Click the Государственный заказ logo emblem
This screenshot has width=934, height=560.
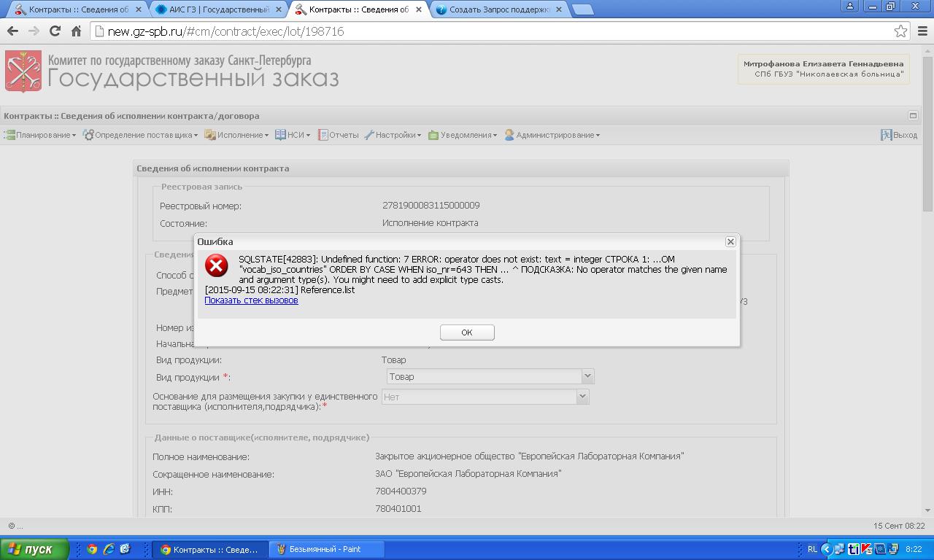[23, 71]
